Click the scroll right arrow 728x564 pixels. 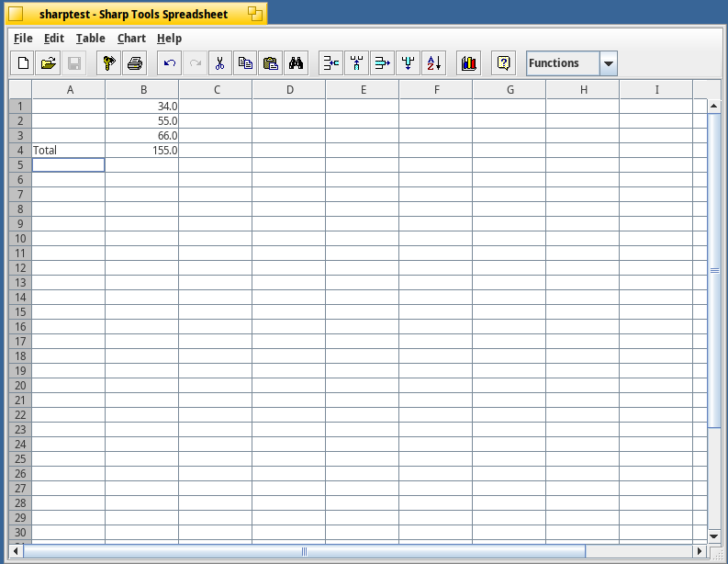700,551
